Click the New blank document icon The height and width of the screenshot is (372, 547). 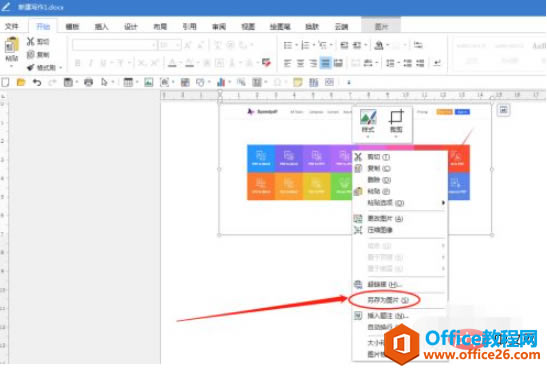tap(5, 82)
